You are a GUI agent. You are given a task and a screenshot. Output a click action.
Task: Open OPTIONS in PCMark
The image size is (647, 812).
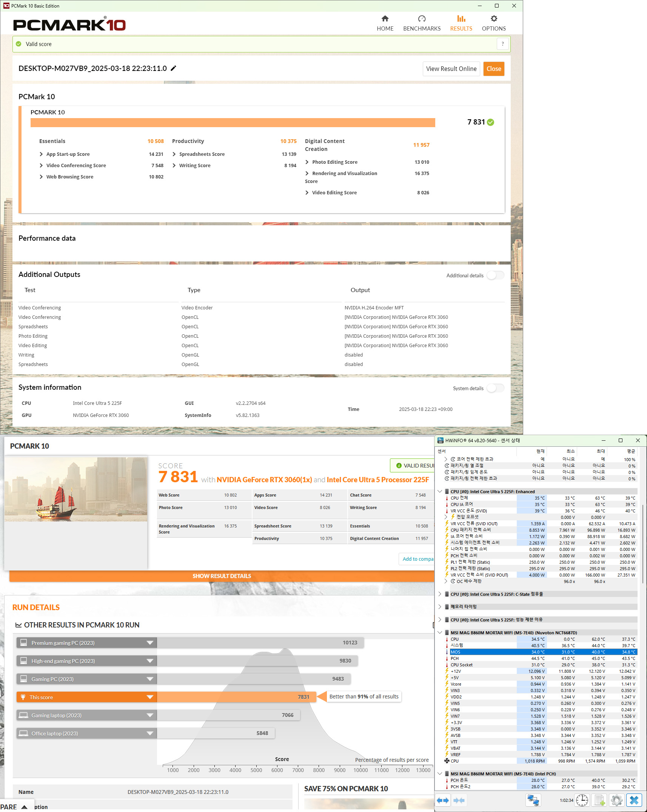tap(494, 23)
